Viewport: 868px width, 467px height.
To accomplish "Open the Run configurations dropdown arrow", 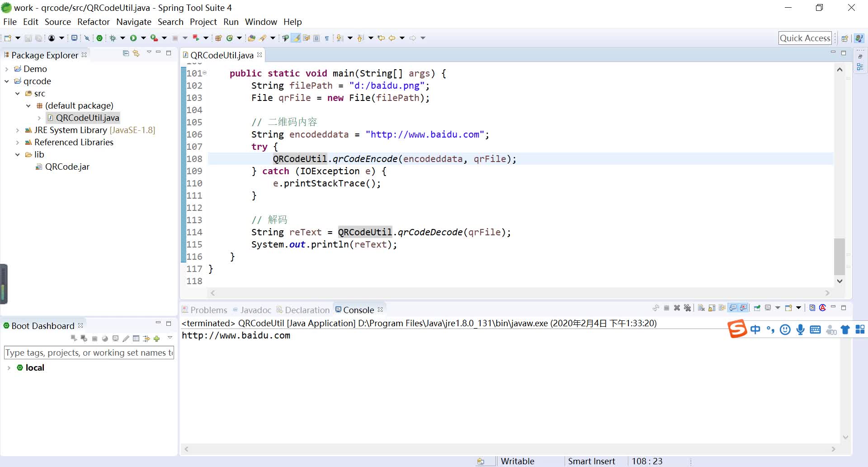I will (x=143, y=38).
